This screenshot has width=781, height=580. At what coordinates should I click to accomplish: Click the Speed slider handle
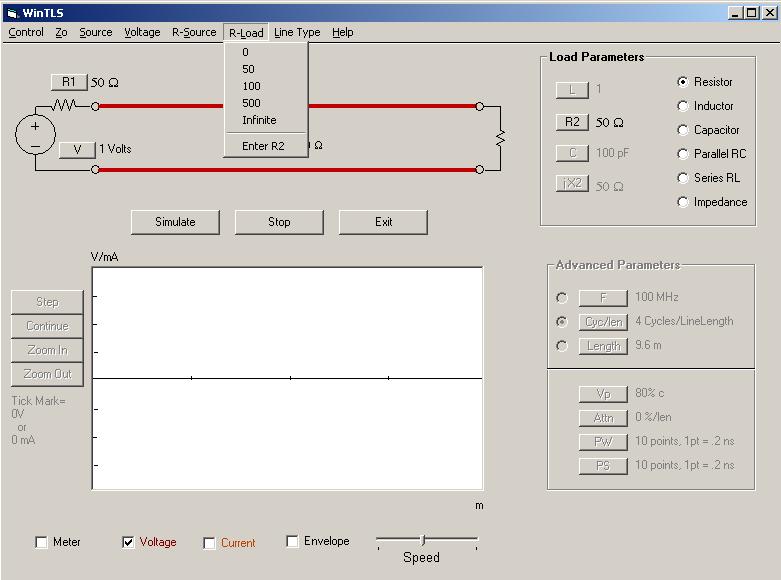point(423,540)
